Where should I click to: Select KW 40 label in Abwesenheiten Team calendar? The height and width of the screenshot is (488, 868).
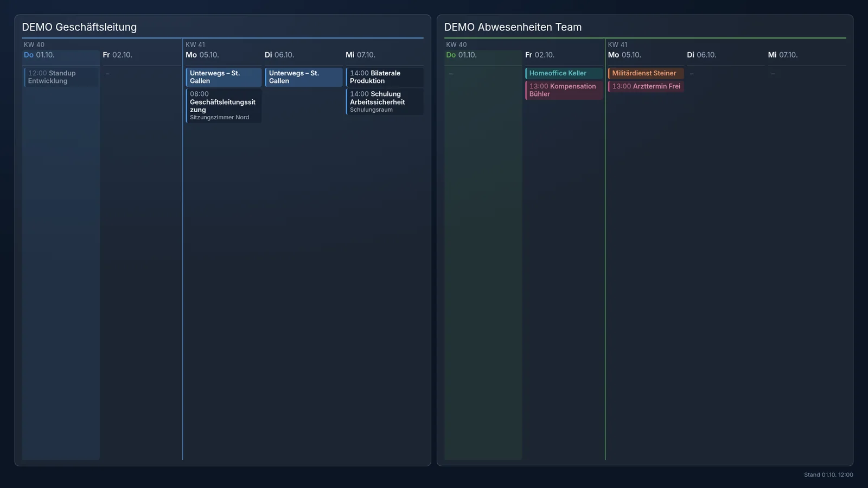(456, 44)
